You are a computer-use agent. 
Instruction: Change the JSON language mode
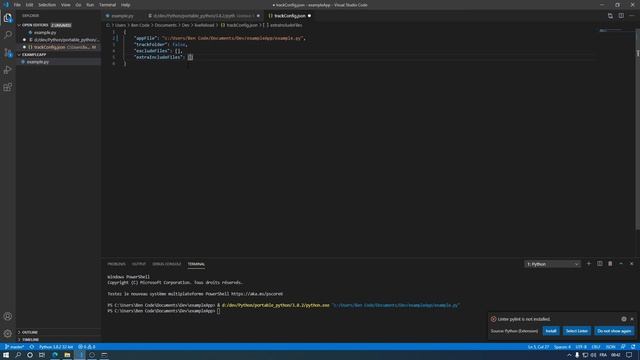(611, 347)
